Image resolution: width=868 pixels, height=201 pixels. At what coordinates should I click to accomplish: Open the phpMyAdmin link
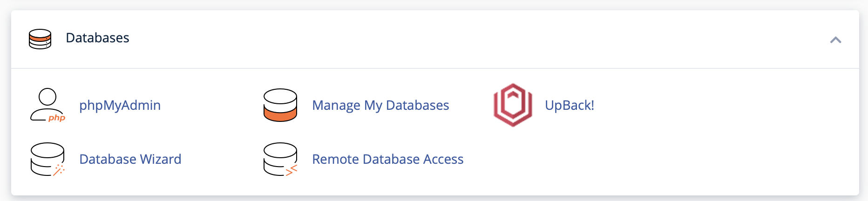point(120,106)
